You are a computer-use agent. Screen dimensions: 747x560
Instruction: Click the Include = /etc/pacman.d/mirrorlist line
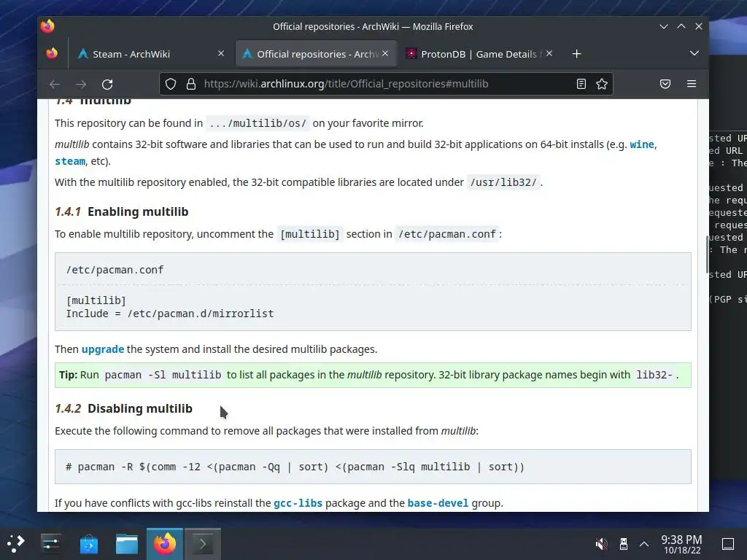pos(169,314)
